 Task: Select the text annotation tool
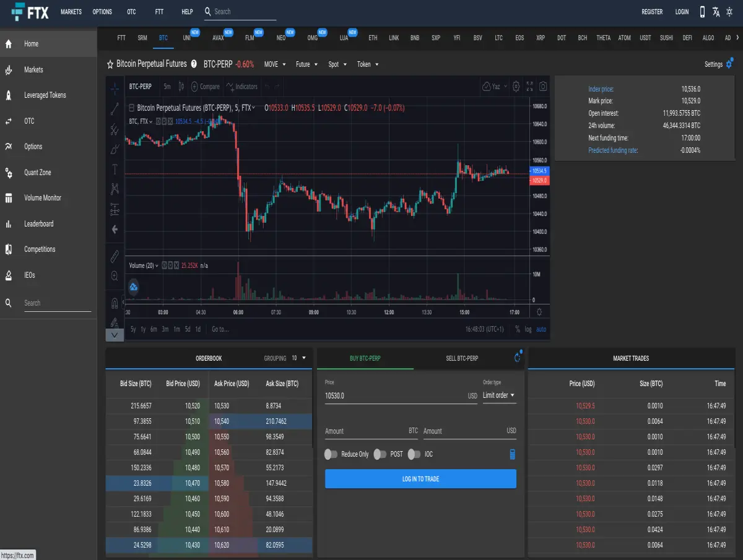tap(115, 169)
